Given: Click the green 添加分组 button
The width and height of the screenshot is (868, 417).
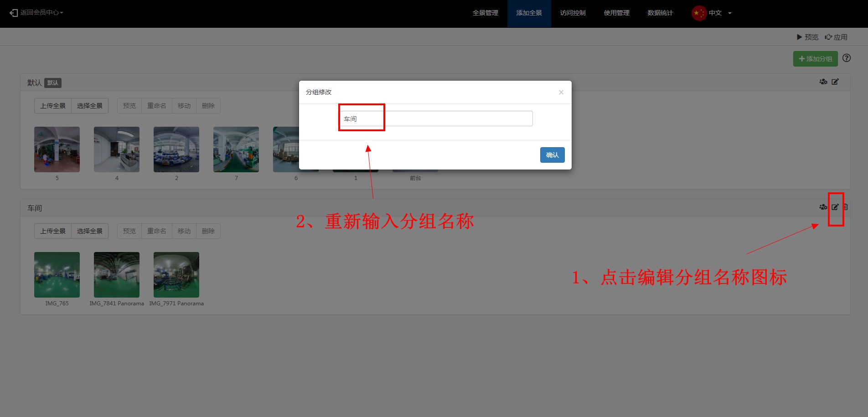Looking at the screenshot, I should (x=815, y=59).
